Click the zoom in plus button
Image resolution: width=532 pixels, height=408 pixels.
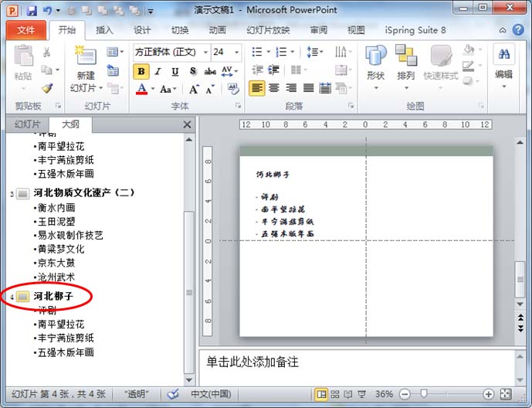click(x=489, y=394)
